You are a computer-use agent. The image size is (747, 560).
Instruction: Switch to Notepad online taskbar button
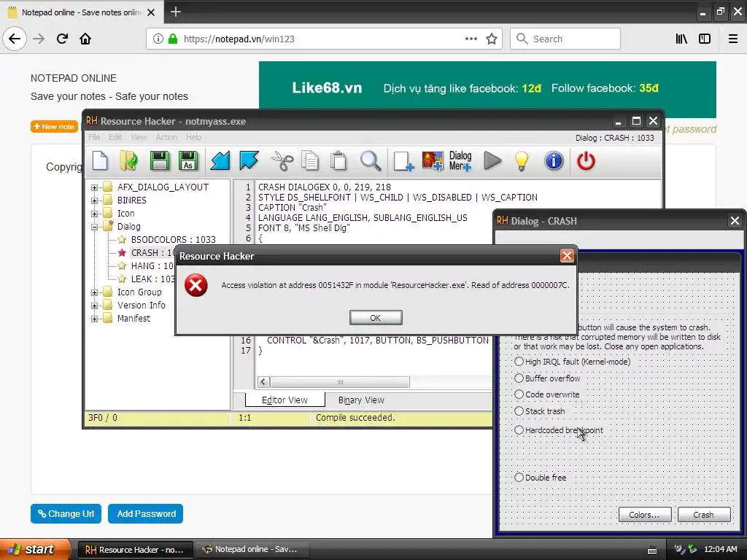(253, 549)
